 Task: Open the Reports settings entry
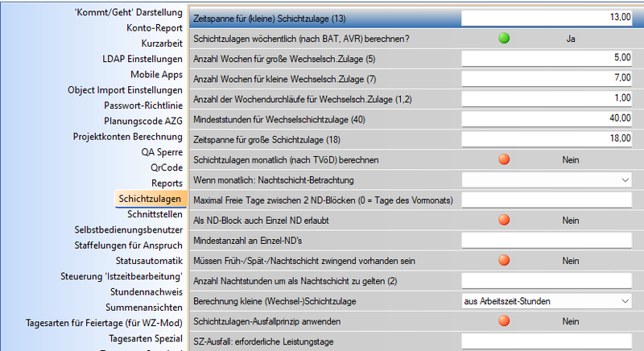coord(167,183)
